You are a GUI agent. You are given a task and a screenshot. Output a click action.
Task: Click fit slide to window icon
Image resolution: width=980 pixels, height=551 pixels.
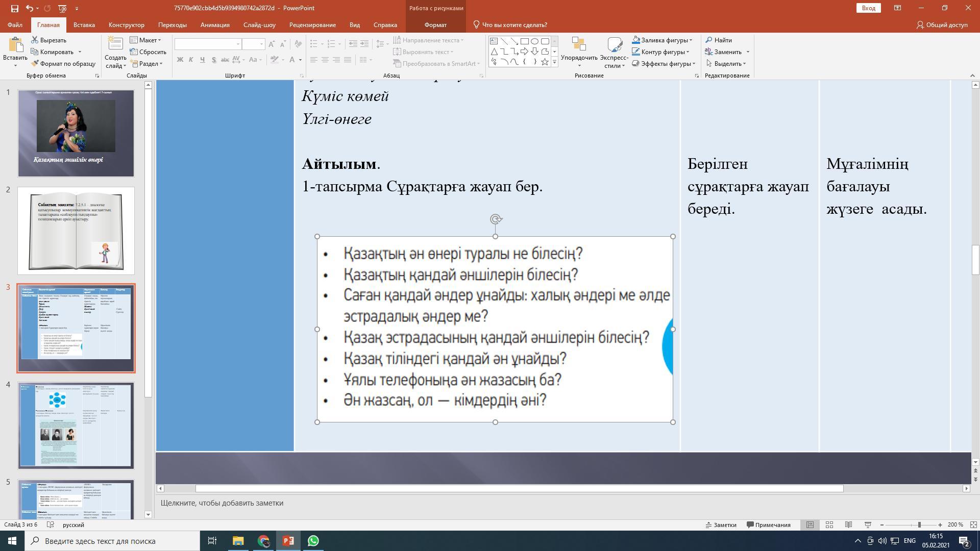coord(973,525)
